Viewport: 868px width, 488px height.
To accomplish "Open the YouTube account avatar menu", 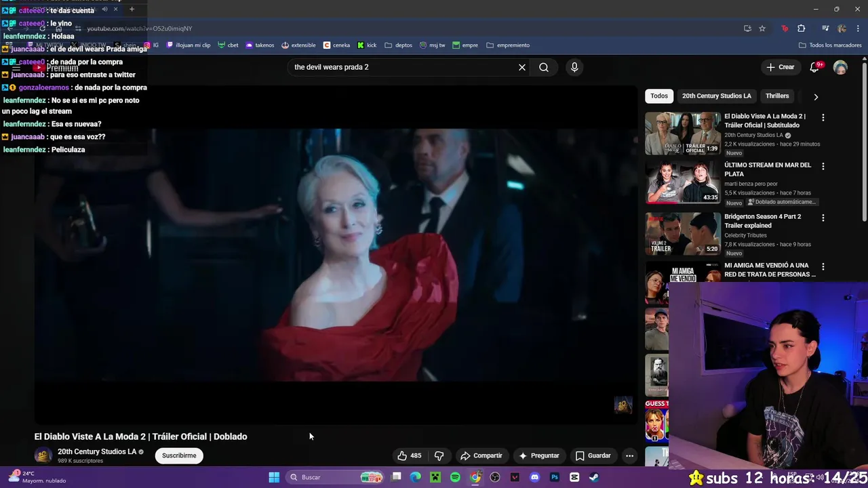I will [x=840, y=68].
